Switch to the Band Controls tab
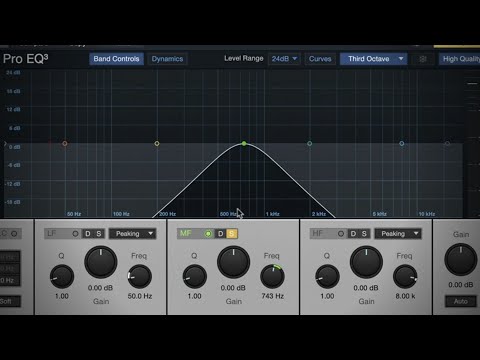The height and width of the screenshot is (360, 480). [x=116, y=59]
